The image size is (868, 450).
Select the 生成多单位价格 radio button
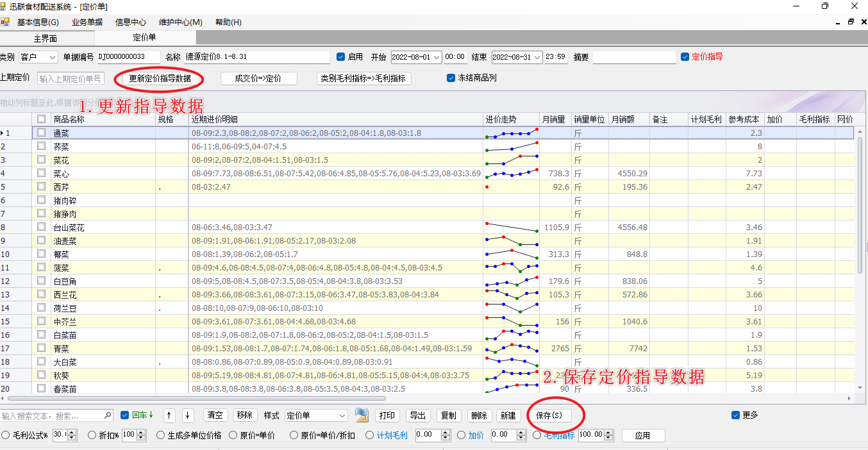click(x=161, y=435)
